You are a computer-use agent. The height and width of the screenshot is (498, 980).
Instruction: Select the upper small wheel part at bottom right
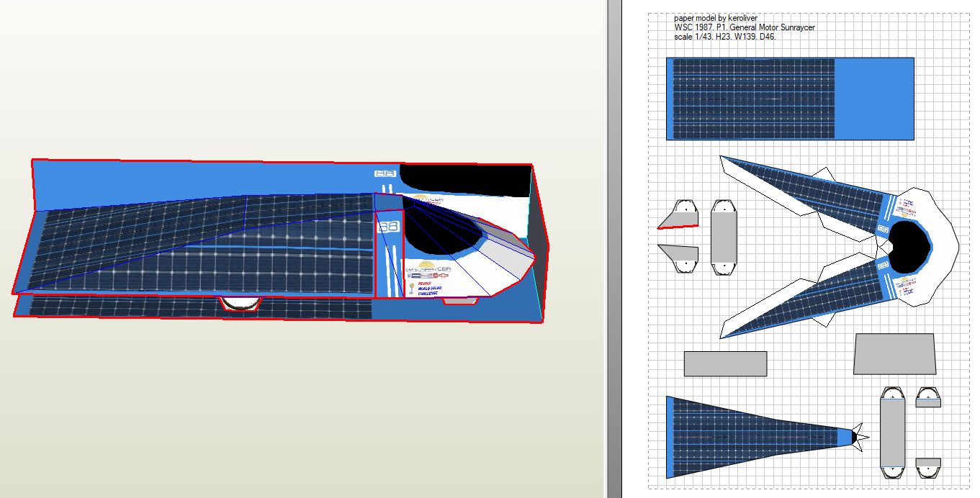[927, 397]
